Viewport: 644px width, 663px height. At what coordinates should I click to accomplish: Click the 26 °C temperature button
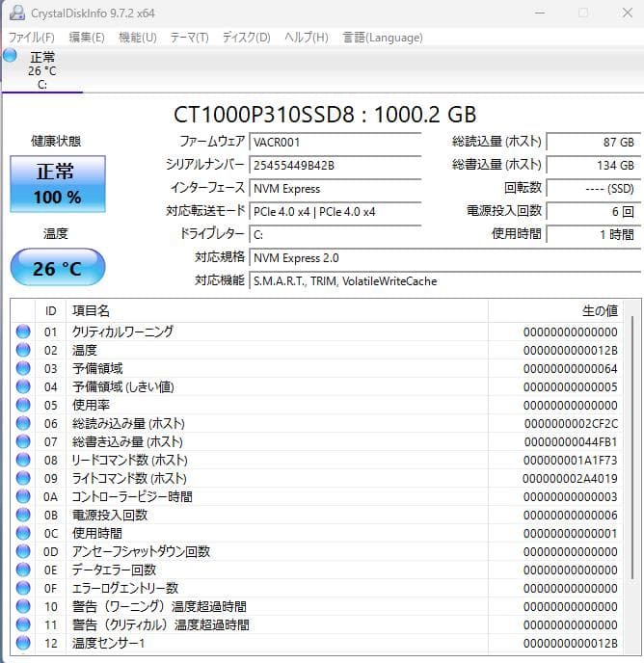click(x=58, y=268)
